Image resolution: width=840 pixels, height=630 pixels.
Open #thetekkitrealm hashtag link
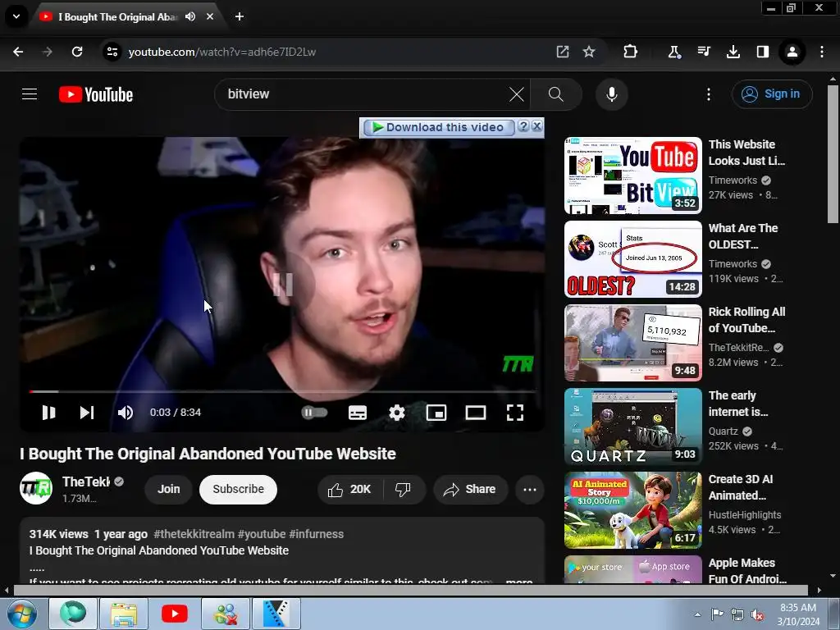[x=194, y=534]
